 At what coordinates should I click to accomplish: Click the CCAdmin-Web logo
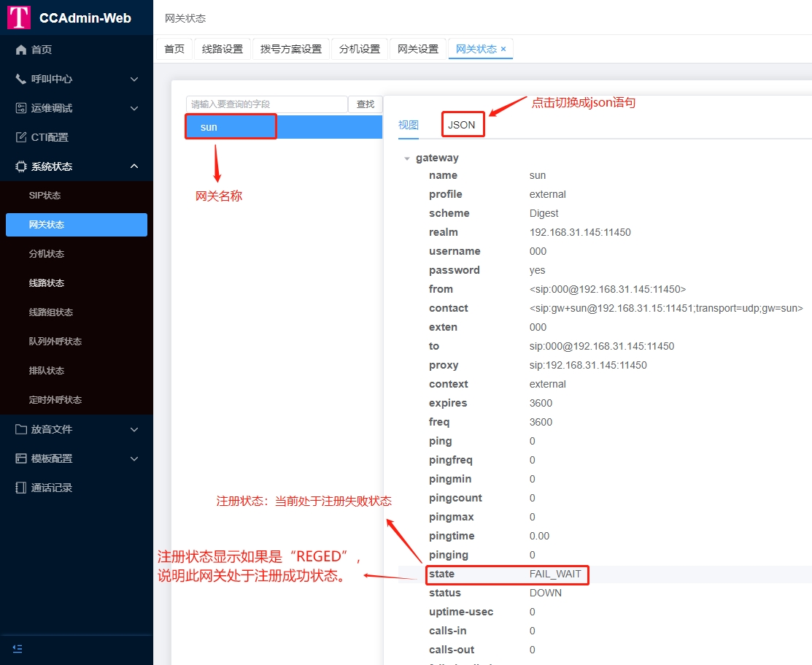click(x=73, y=17)
